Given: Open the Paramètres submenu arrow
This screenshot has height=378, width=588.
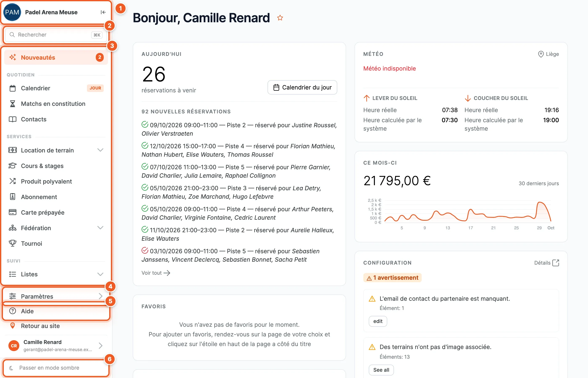Looking at the screenshot, I should (100, 296).
